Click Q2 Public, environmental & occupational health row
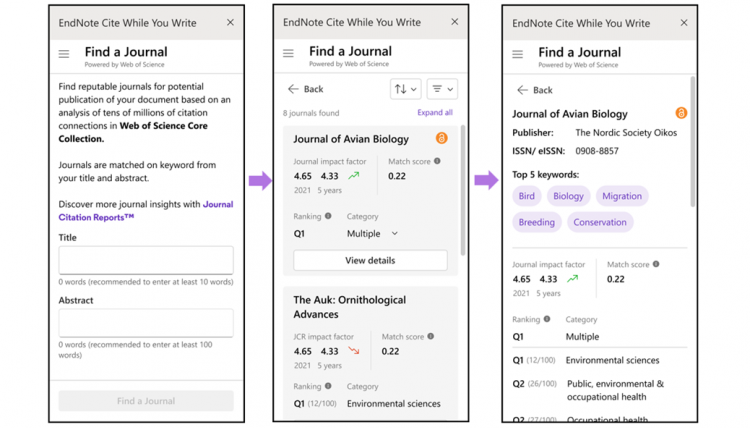 588,390
